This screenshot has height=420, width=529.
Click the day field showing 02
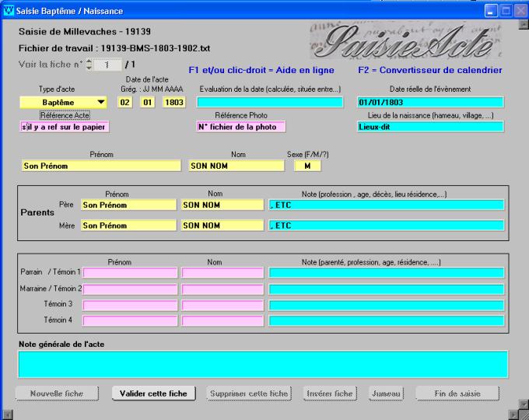(x=124, y=102)
